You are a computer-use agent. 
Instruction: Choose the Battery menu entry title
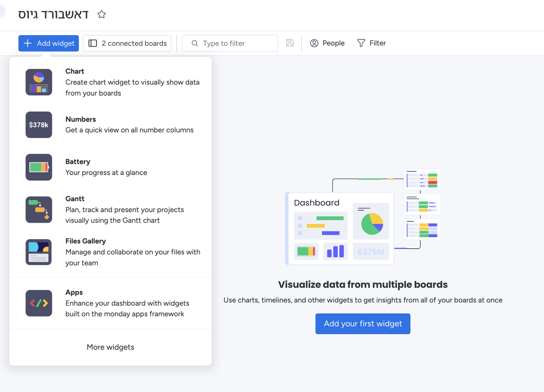point(78,162)
